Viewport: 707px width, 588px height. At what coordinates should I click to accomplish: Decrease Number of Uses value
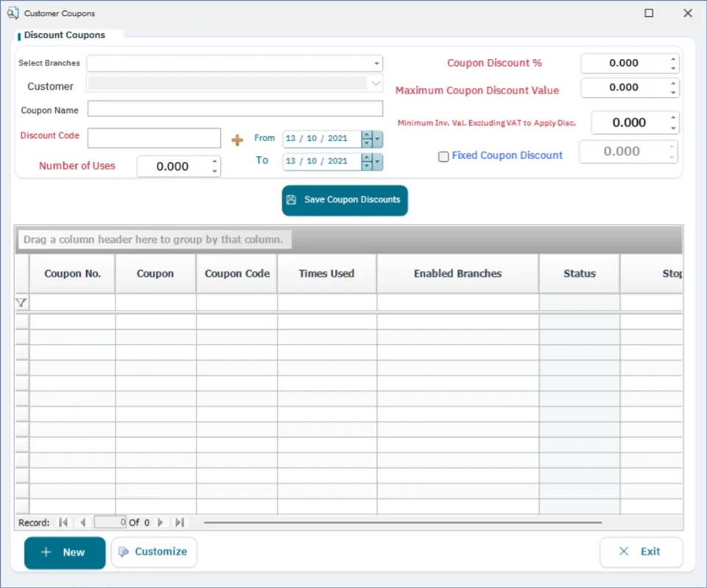(214, 171)
